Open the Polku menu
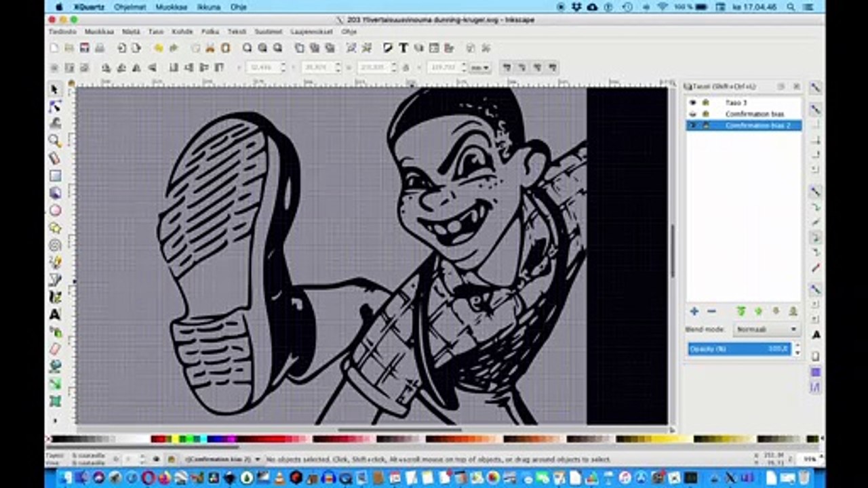The width and height of the screenshot is (868, 488). 210,32
